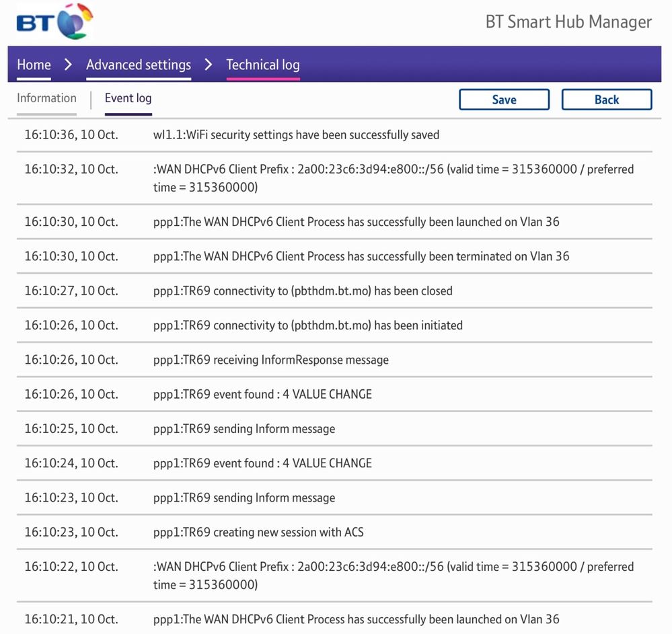The width and height of the screenshot is (672, 634).
Task: Select the Technical log breadcrumb
Action: pyautogui.click(x=262, y=65)
